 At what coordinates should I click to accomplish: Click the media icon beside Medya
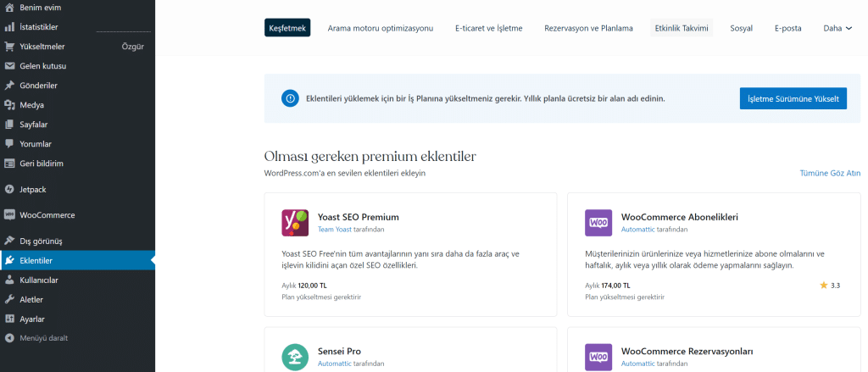click(x=9, y=105)
